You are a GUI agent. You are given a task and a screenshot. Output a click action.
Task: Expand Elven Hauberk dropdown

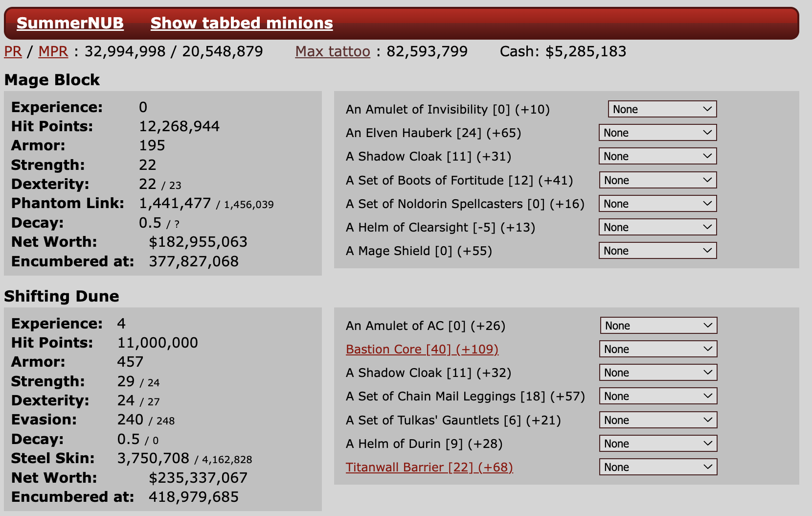click(657, 133)
